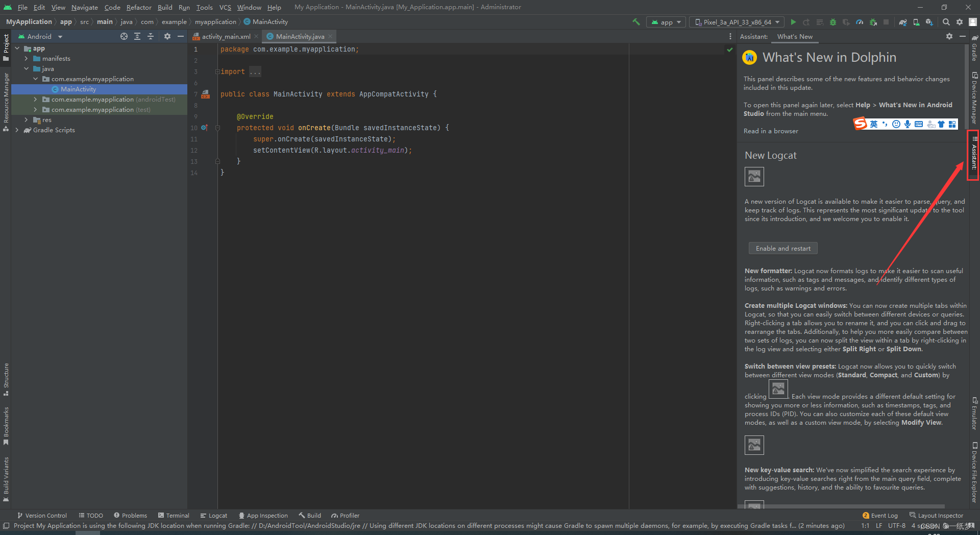The image size is (980, 535).
Task: Close the MainActivity.java tab
Action: [x=330, y=36]
